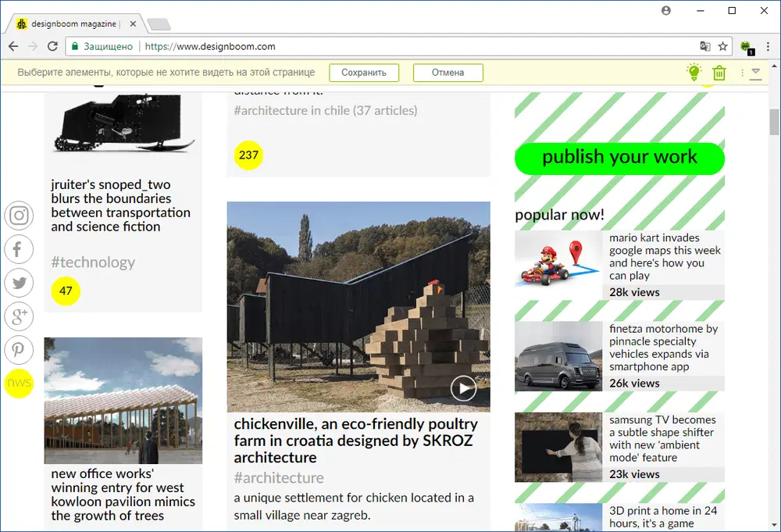Click the yellow 47 comments circle
The image size is (781, 532).
coord(66,291)
